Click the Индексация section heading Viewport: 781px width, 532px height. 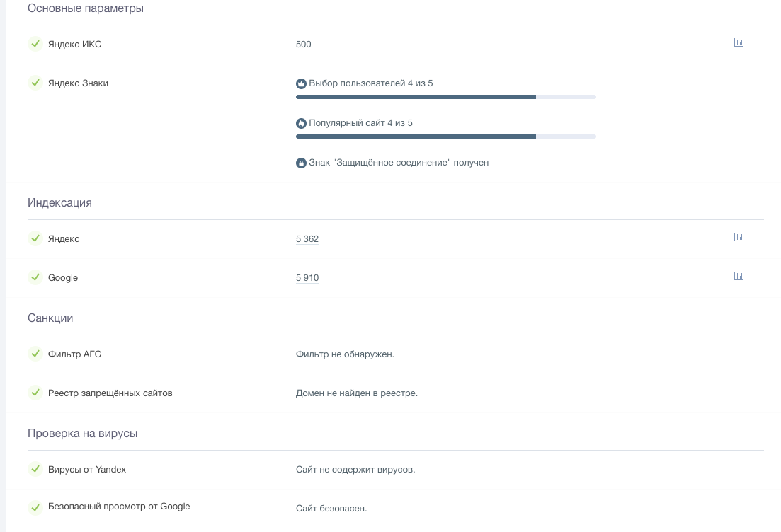(59, 202)
